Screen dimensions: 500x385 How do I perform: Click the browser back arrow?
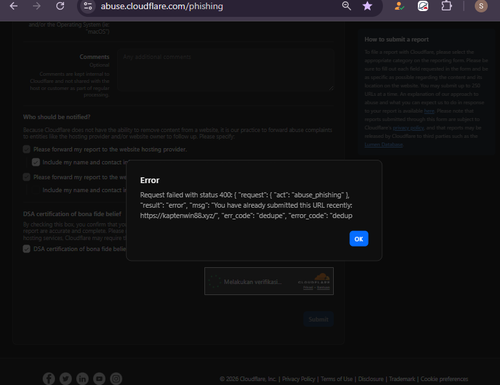pos(14,6)
